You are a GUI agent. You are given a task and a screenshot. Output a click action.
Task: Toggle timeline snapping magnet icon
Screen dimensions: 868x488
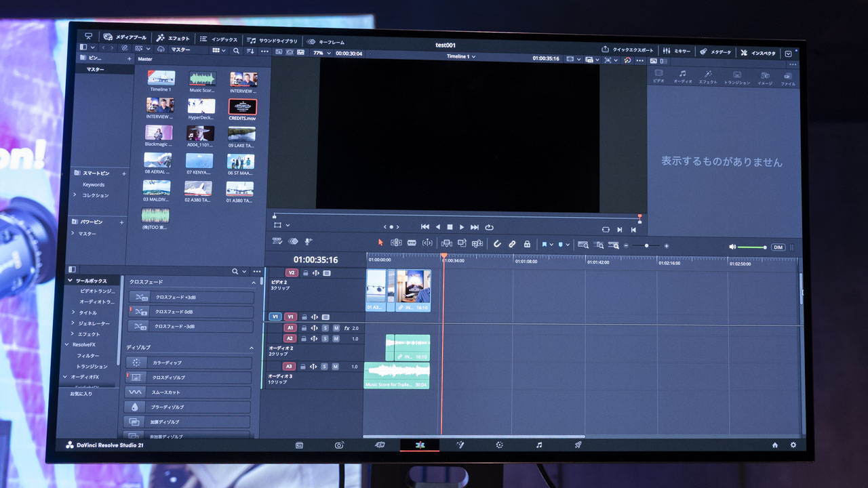tap(497, 243)
